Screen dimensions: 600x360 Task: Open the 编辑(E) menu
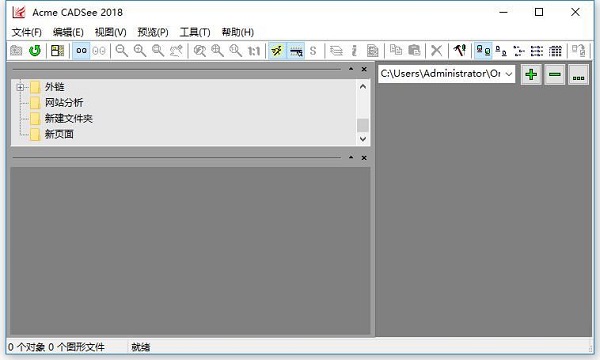point(68,32)
